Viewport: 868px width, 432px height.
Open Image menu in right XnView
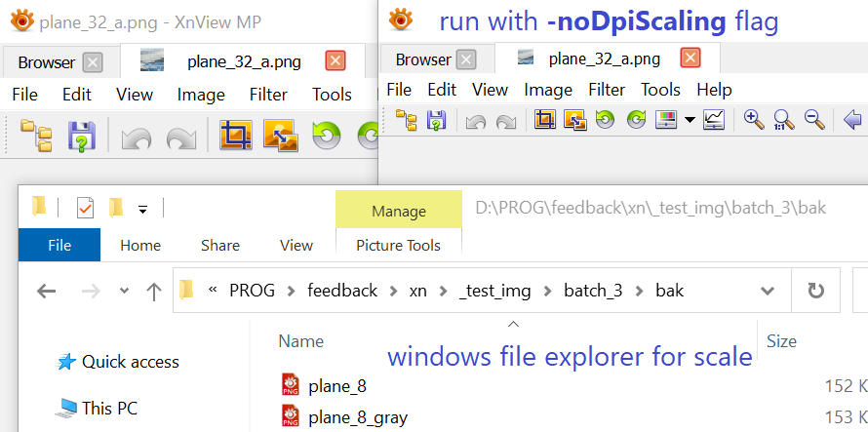(548, 89)
